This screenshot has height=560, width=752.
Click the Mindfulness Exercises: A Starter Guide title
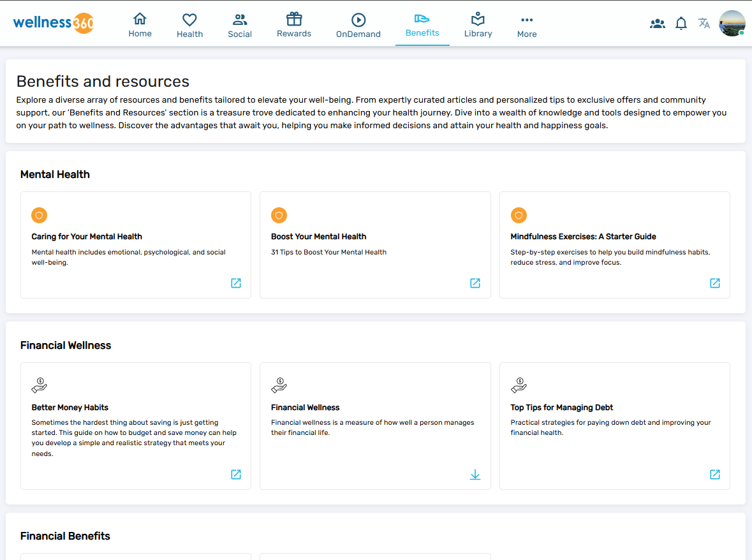583,237
